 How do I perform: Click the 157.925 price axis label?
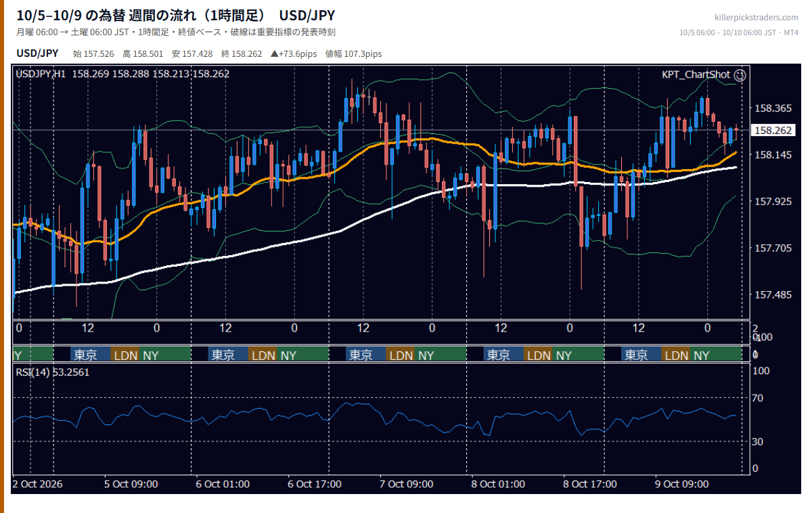tap(772, 202)
